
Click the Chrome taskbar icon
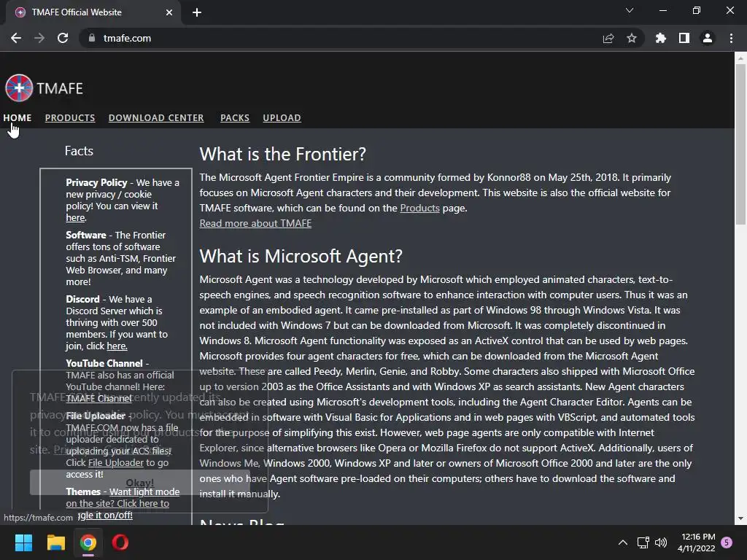point(88,542)
